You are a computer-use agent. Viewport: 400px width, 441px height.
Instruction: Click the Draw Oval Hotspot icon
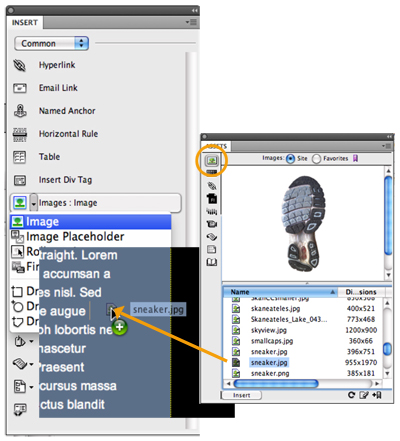click(17, 306)
